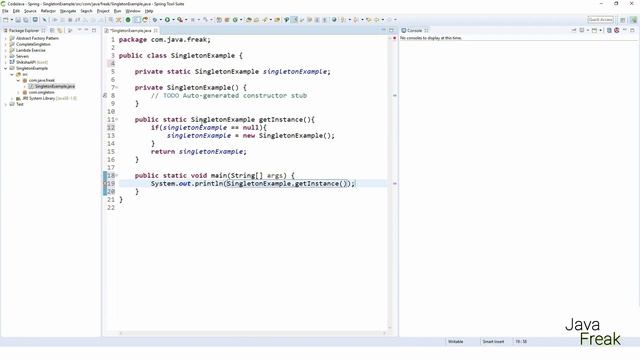This screenshot has height=360, width=640.
Task: Click the task marker on line 8
Action: click(x=105, y=96)
